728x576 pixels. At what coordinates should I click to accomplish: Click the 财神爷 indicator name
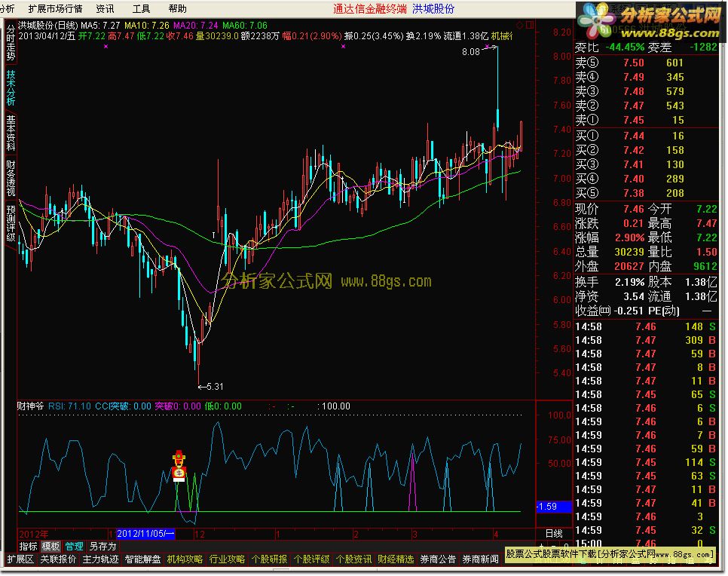[x=31, y=406]
